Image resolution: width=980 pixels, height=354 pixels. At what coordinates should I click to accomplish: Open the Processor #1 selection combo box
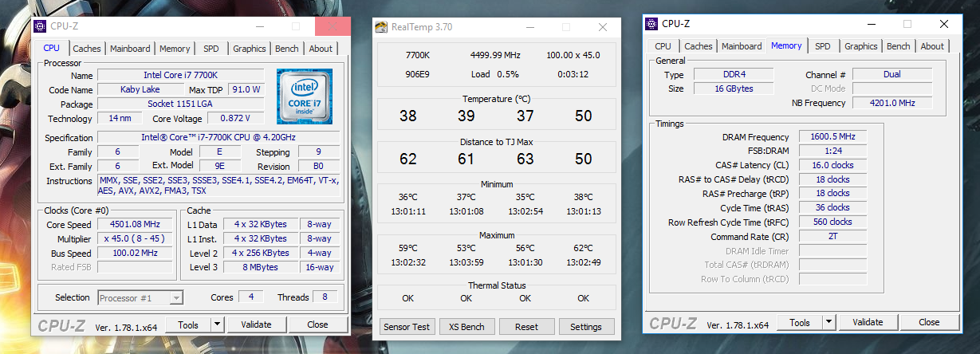(140, 297)
